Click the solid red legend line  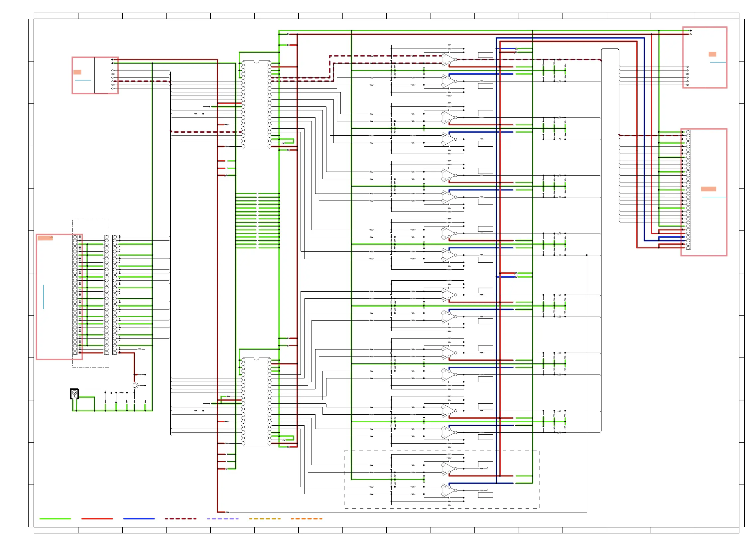point(97,519)
